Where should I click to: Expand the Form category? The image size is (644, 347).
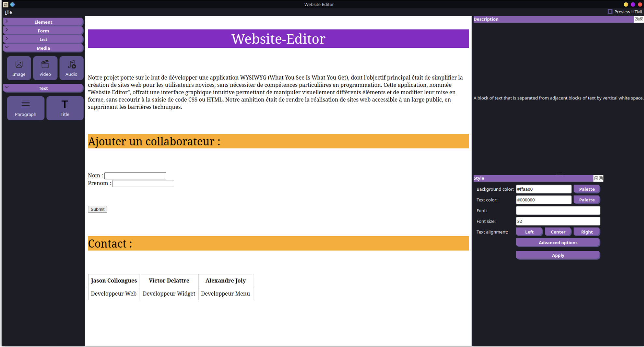point(43,31)
